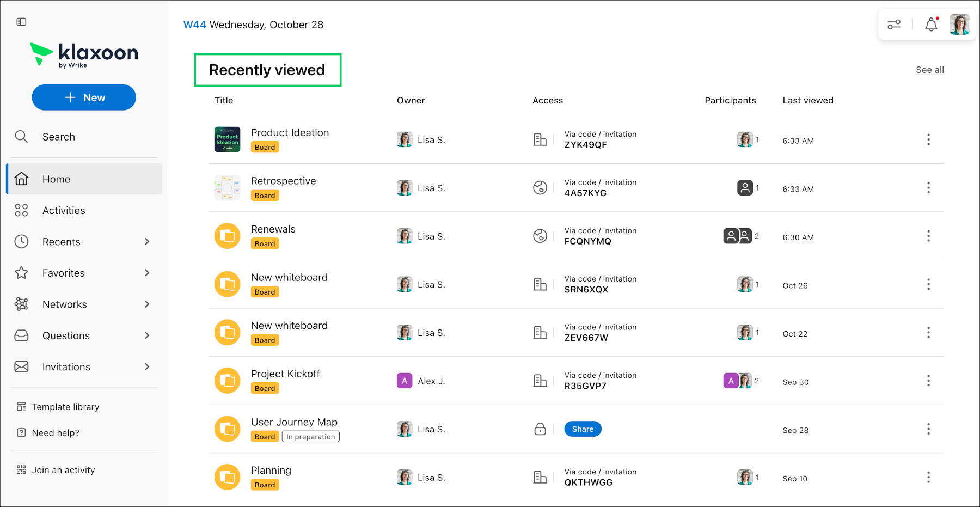Click the Networks icon in sidebar
980x507 pixels.
[21, 304]
